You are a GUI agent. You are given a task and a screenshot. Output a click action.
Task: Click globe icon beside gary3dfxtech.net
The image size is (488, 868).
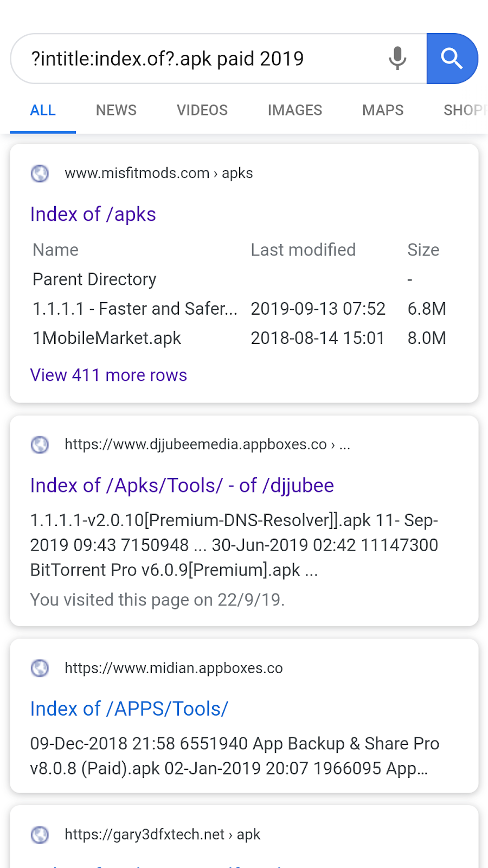tap(40, 834)
